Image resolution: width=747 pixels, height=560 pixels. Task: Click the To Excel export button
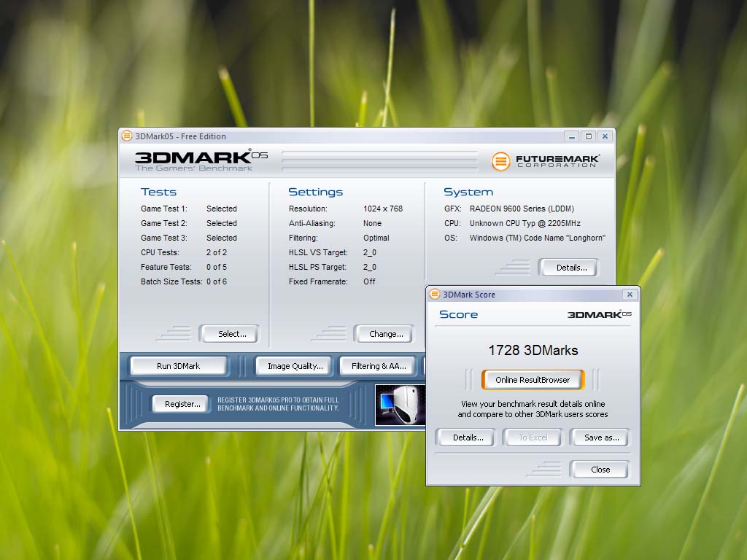pos(533,437)
